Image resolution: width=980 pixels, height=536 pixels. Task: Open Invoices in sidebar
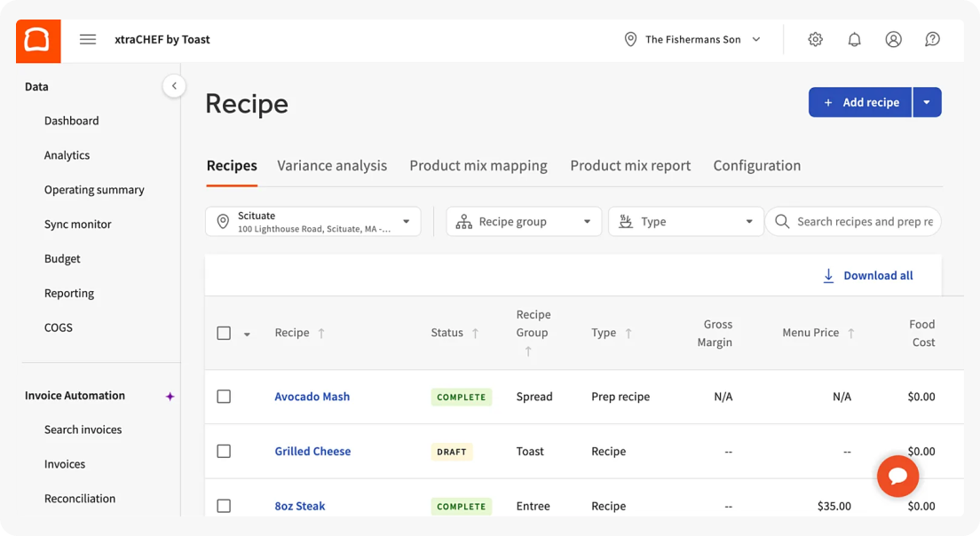65,464
